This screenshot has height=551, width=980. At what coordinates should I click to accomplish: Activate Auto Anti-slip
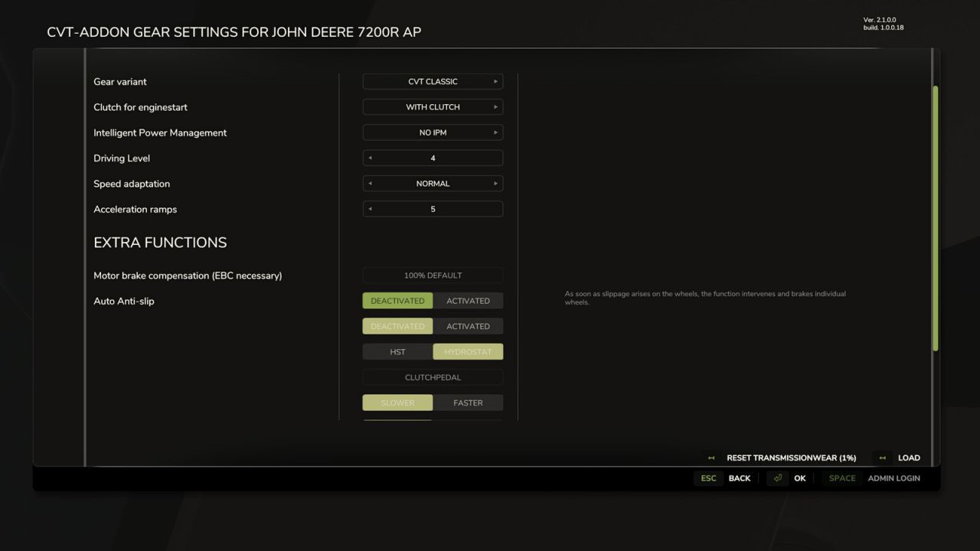pyautogui.click(x=469, y=300)
